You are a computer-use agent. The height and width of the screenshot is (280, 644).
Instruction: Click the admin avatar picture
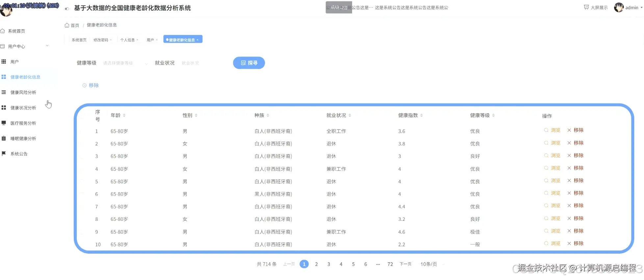pyautogui.click(x=619, y=7)
